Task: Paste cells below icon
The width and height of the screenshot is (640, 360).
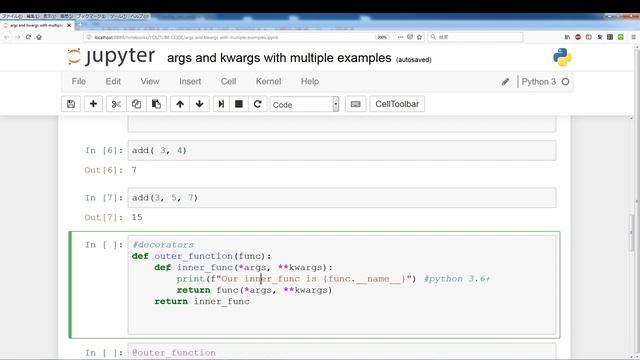Action: click(156, 104)
